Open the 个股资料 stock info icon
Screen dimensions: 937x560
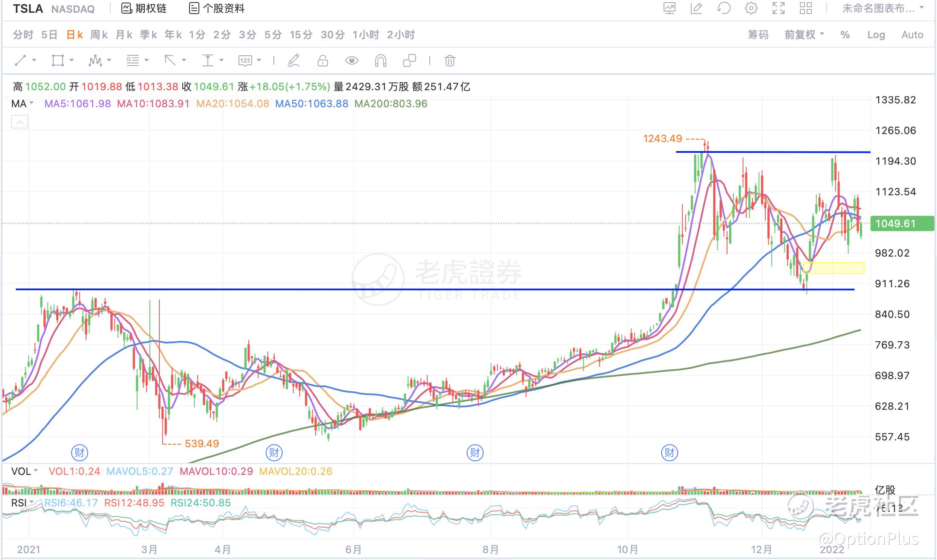click(x=194, y=8)
